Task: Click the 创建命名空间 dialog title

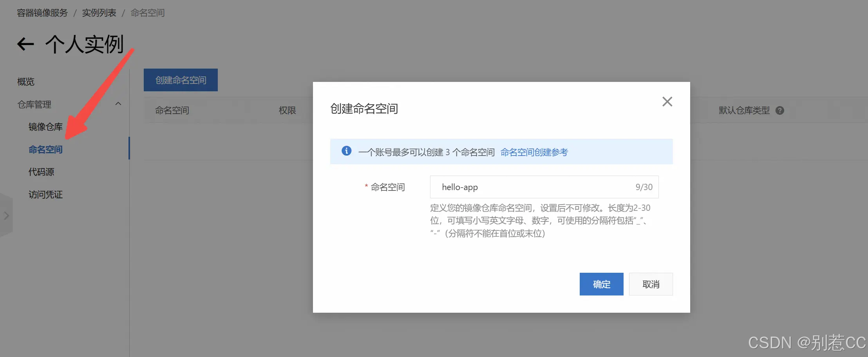Action: pos(364,109)
